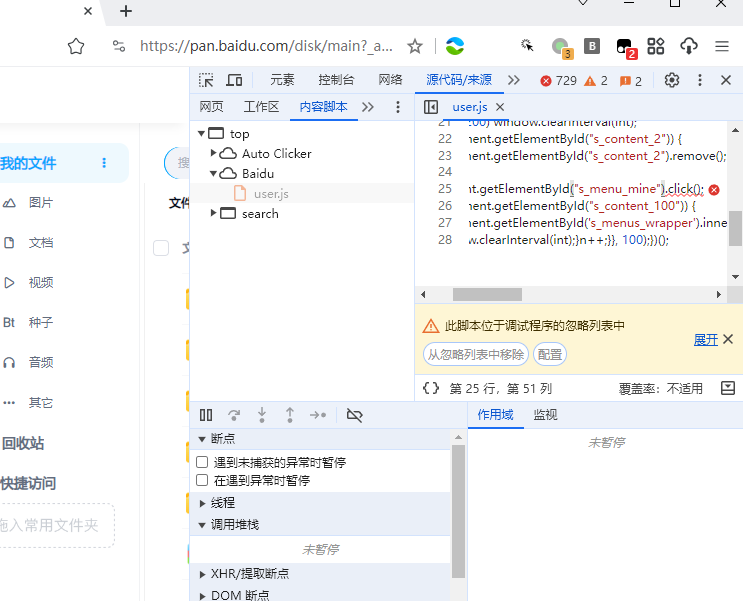Show more navigator tabs chevron

click(x=368, y=107)
